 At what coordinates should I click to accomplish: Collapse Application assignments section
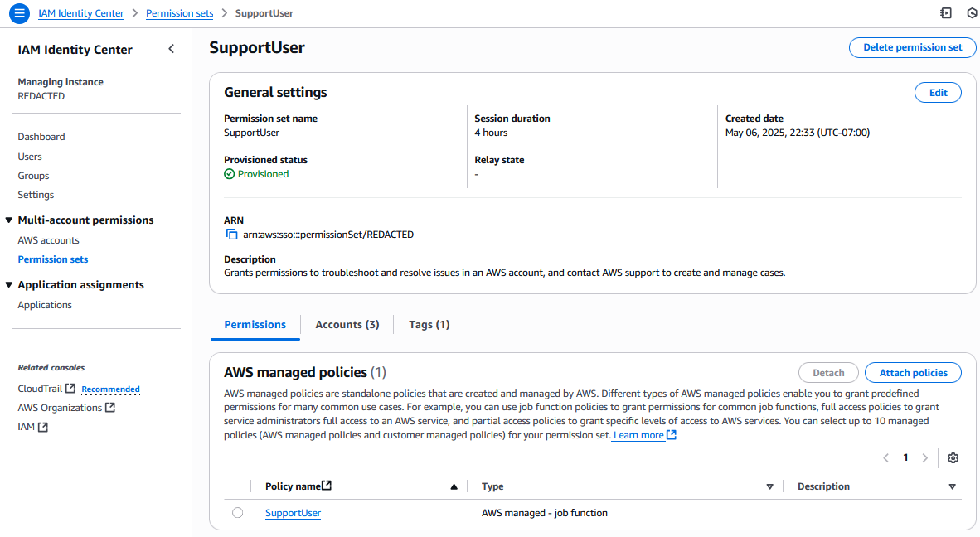click(9, 285)
